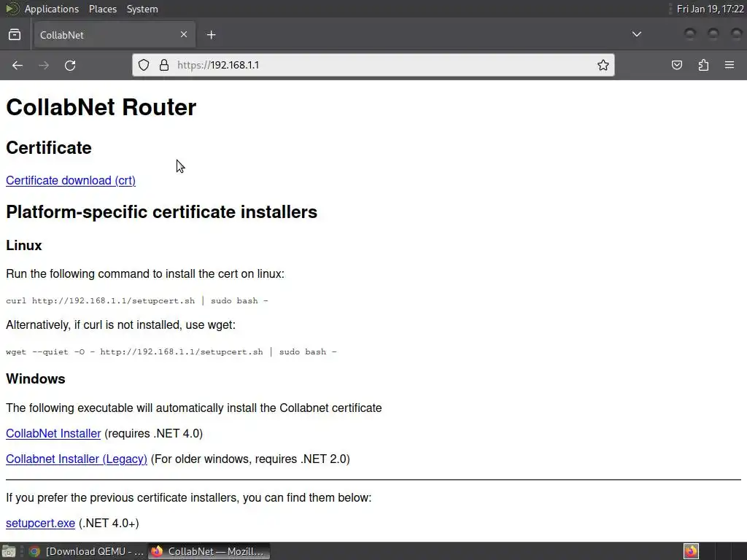Click the tracking protection shield icon
This screenshot has width=747, height=560.
pos(144,65)
